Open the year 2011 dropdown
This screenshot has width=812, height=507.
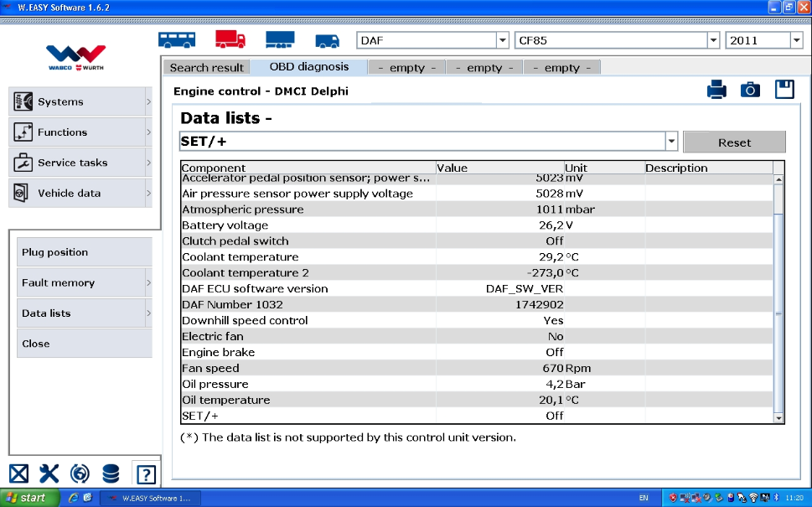pos(796,40)
